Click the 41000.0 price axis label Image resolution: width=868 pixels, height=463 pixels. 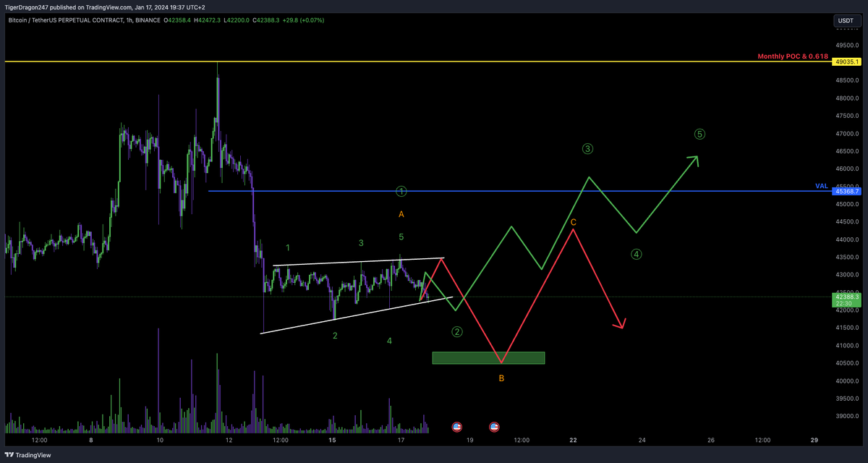846,346
